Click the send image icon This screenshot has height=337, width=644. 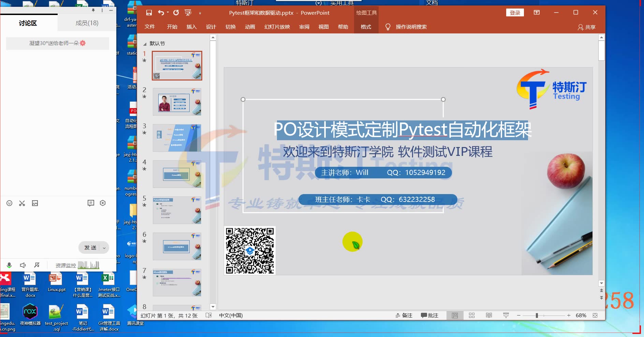click(35, 203)
